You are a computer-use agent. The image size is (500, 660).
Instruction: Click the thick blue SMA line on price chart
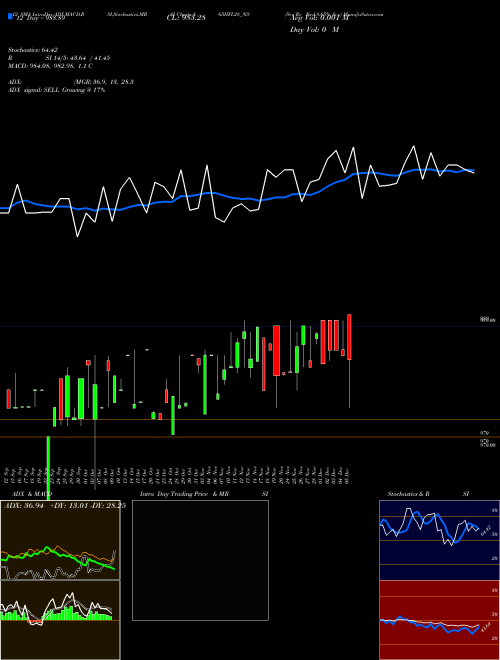236,198
